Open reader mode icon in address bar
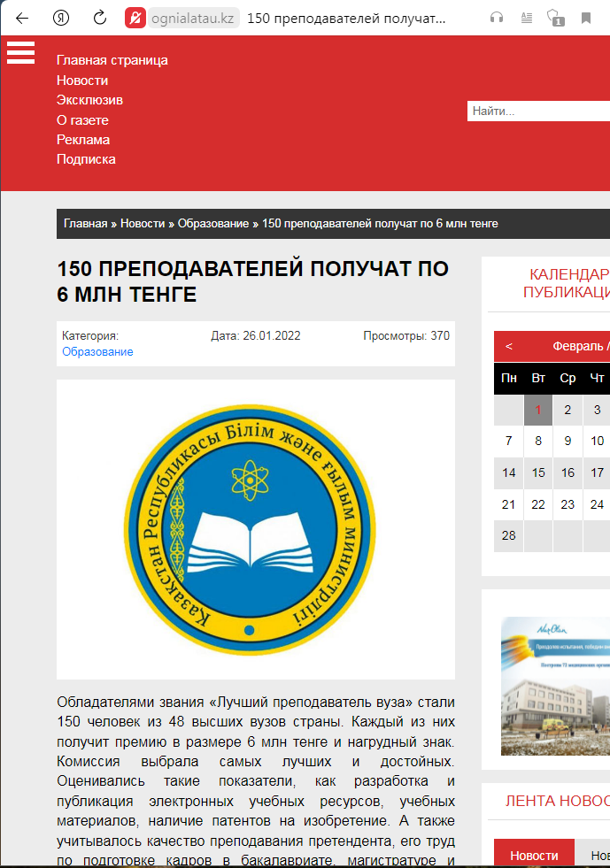 [527, 18]
